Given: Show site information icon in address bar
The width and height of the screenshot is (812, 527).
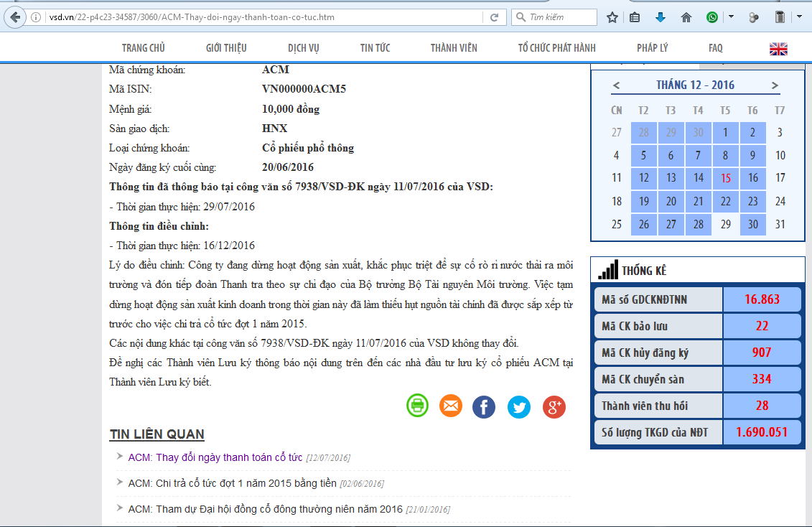Looking at the screenshot, I should (x=36, y=17).
